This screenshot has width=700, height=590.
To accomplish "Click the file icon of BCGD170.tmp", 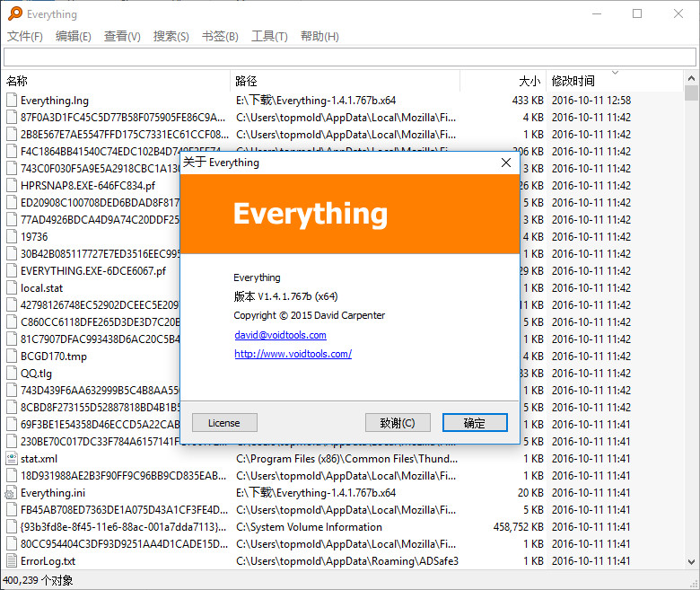I will pyautogui.click(x=12, y=356).
